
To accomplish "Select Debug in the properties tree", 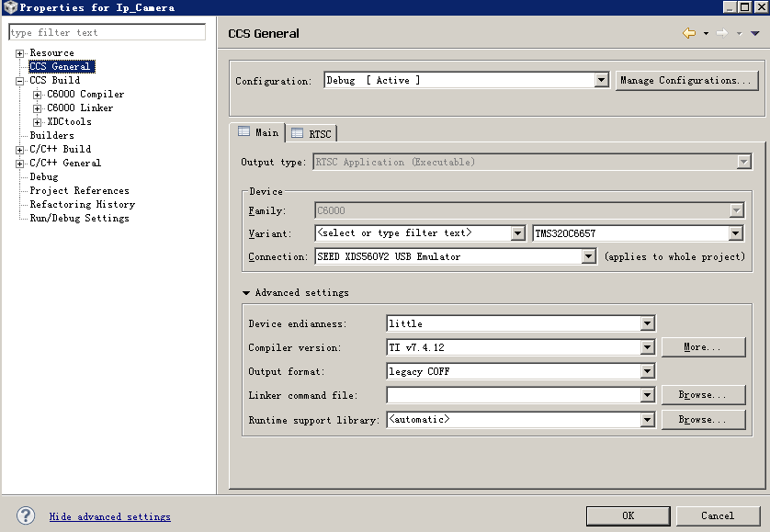I will [x=44, y=176].
